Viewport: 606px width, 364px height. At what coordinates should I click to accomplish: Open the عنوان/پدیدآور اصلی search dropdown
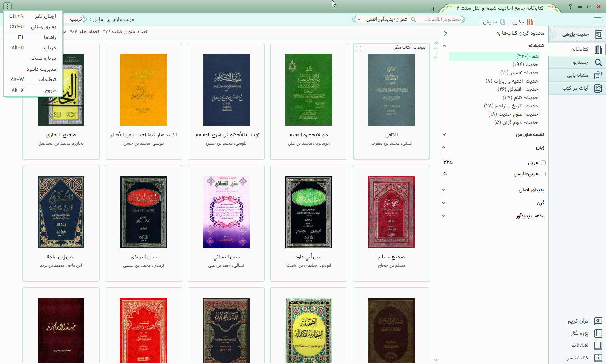click(x=359, y=19)
